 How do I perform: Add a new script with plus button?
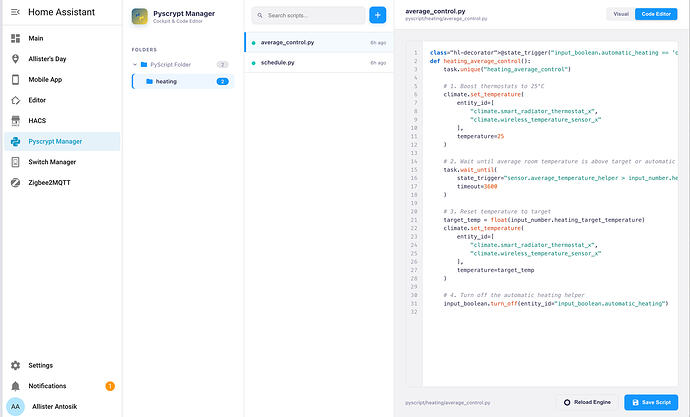click(x=378, y=15)
